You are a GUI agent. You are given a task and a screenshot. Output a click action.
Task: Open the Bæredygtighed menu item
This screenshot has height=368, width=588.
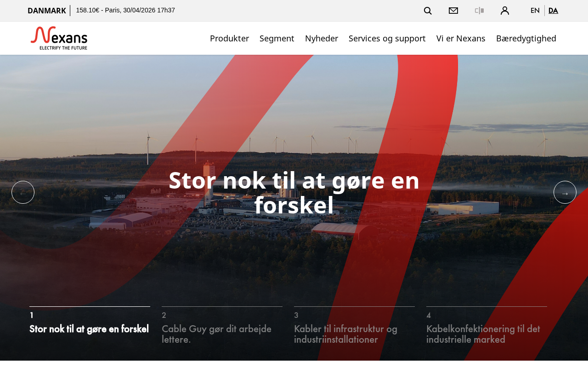click(526, 38)
